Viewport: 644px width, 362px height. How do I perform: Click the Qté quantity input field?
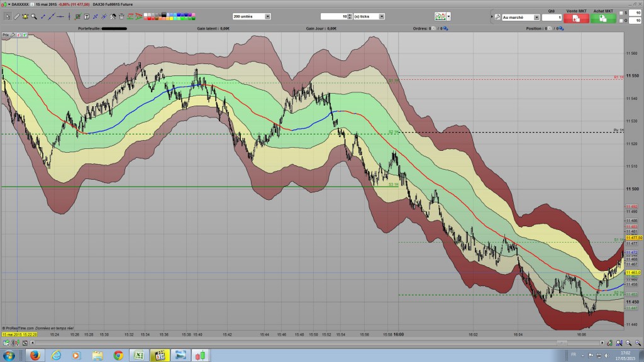point(552,17)
